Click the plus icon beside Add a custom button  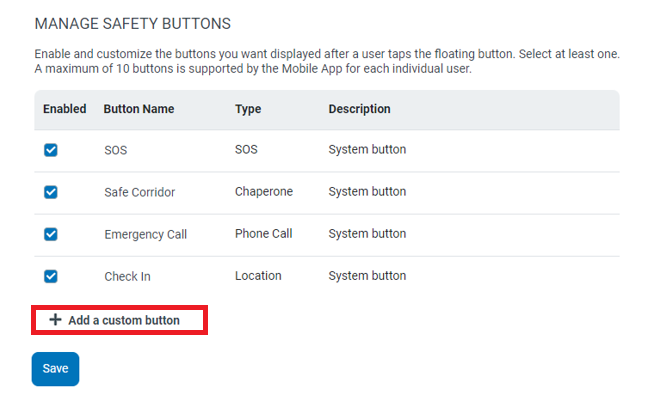point(55,320)
